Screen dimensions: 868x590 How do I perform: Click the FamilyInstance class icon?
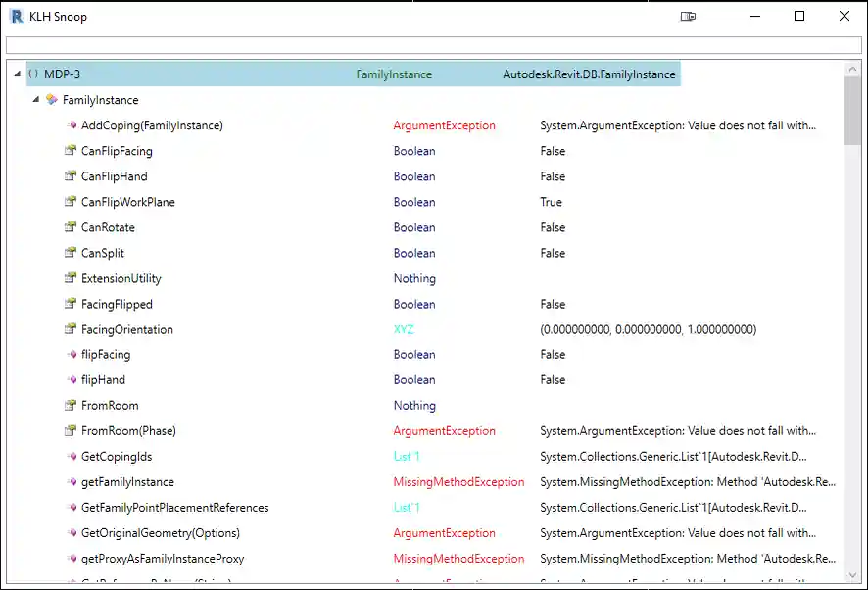[52, 100]
